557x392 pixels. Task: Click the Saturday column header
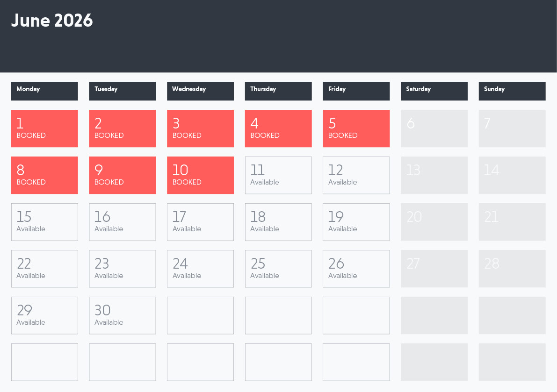tap(434, 91)
